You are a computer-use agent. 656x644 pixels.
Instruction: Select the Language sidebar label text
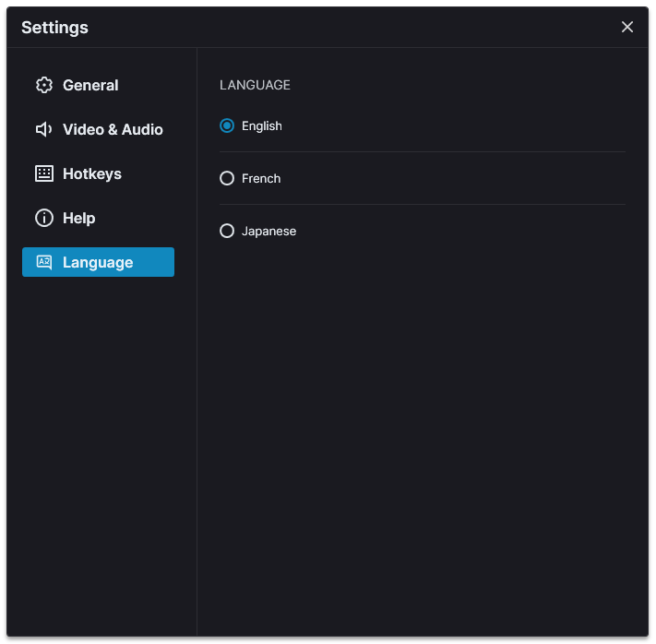pyautogui.click(x=98, y=263)
